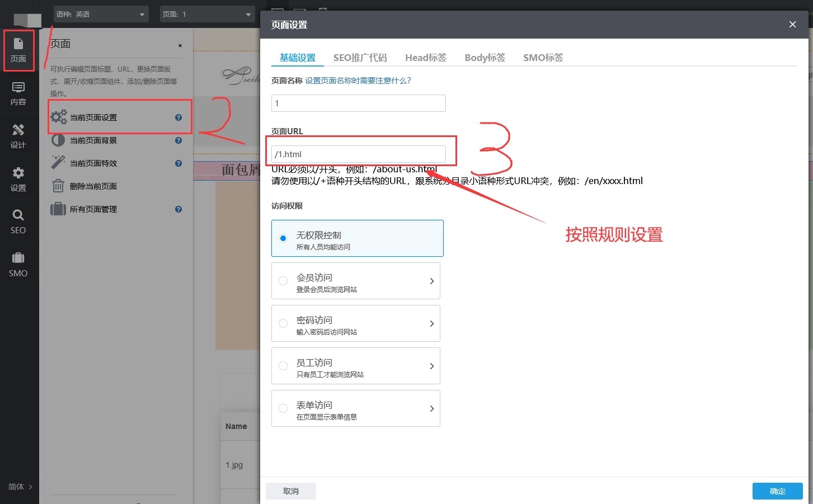Expand the 页面 page selector dropdown
813x504 pixels.
tap(206, 15)
